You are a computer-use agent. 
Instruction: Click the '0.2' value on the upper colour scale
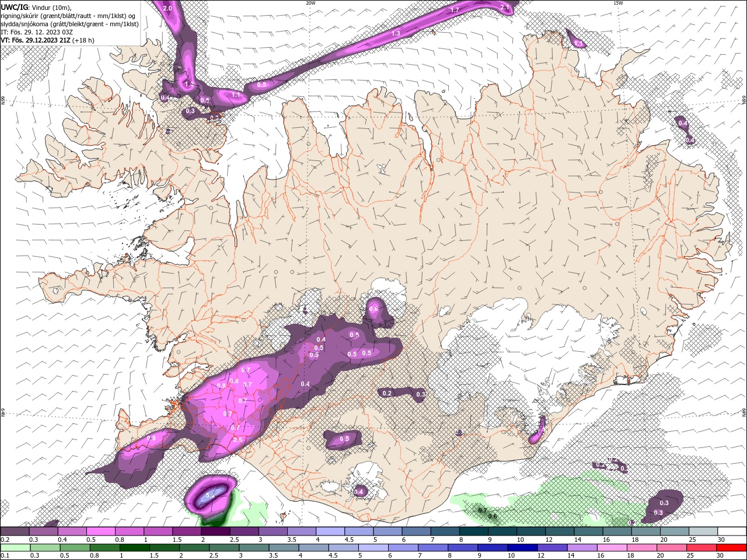5,540
